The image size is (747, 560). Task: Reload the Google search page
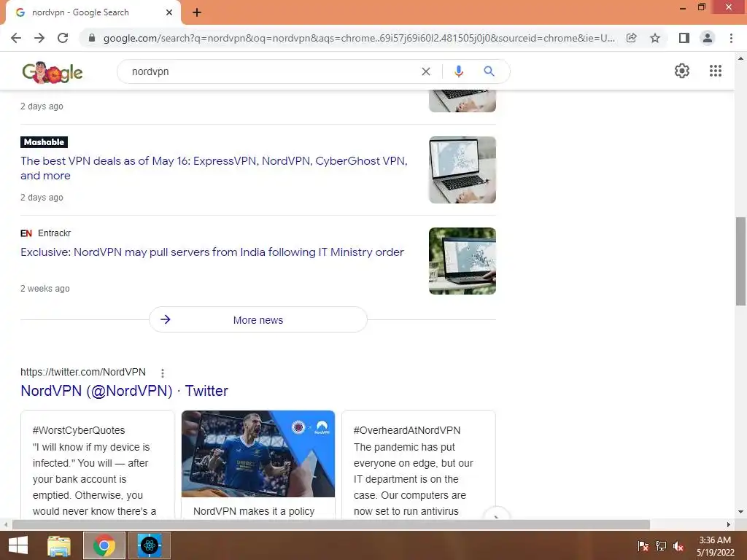tap(63, 38)
